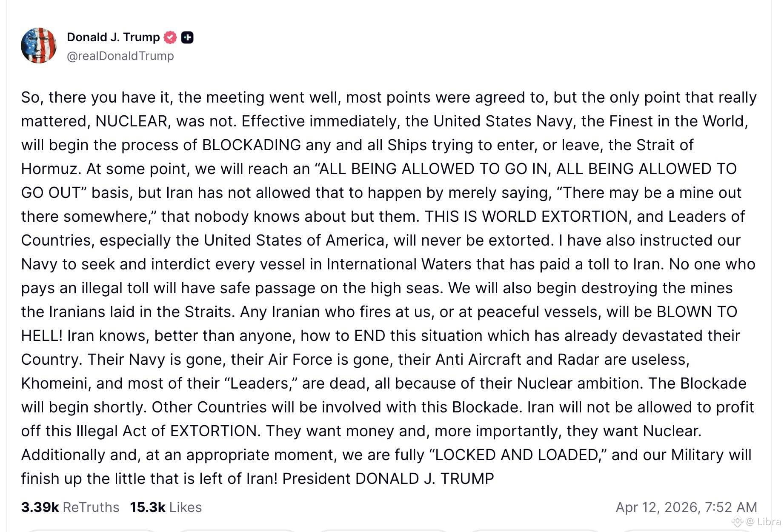Click the '@ Libra' watermark text
The height and width of the screenshot is (532, 784).
pos(764,521)
